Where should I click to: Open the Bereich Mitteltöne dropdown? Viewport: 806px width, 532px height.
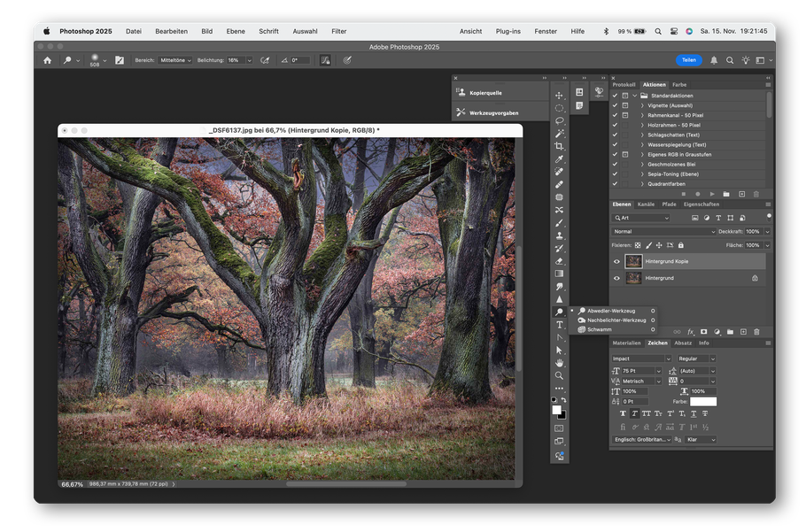[x=175, y=60]
